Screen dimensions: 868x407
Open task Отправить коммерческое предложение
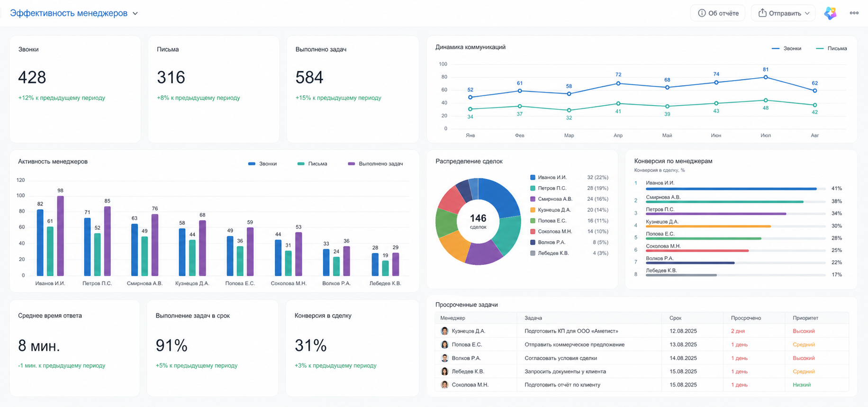(574, 344)
